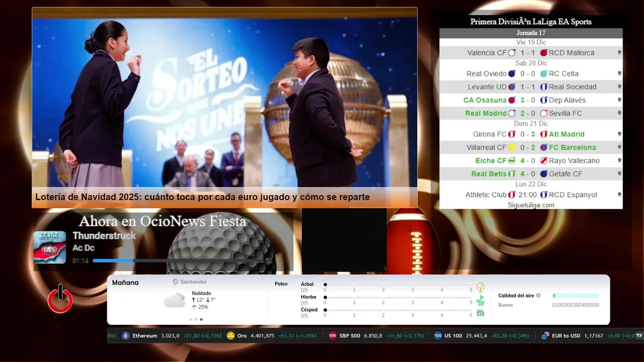The height and width of the screenshot is (362, 644).
Task: Click the Getafe CF crest icon
Action: (x=543, y=174)
